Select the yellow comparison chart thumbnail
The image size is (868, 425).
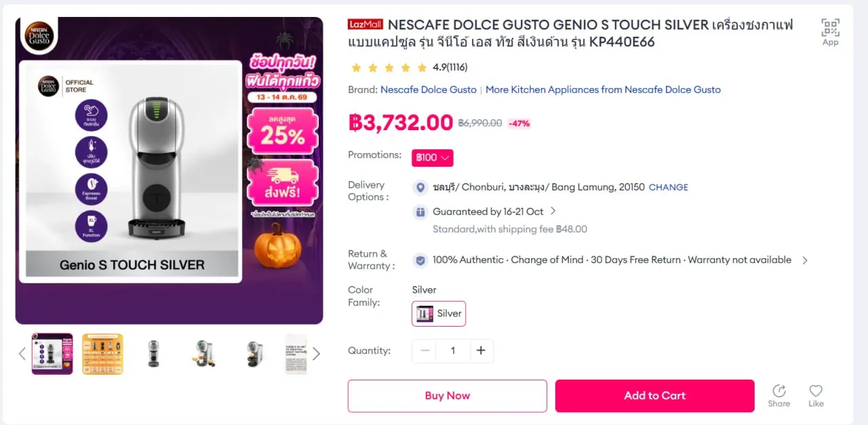pos(102,354)
